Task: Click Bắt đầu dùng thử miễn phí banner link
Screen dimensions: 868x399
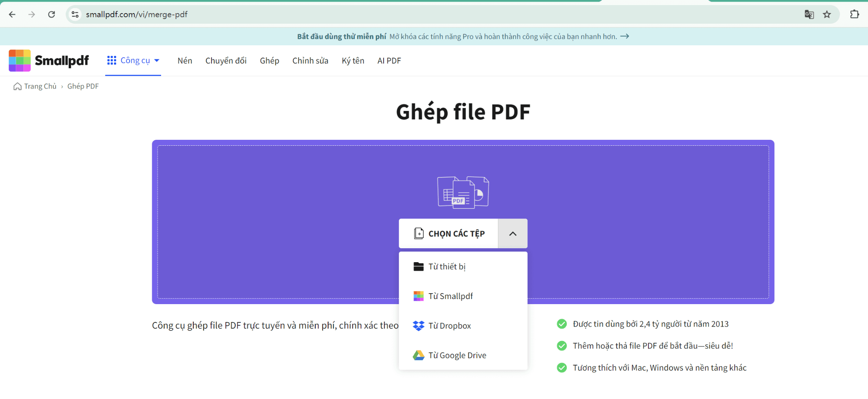Action: pos(342,36)
